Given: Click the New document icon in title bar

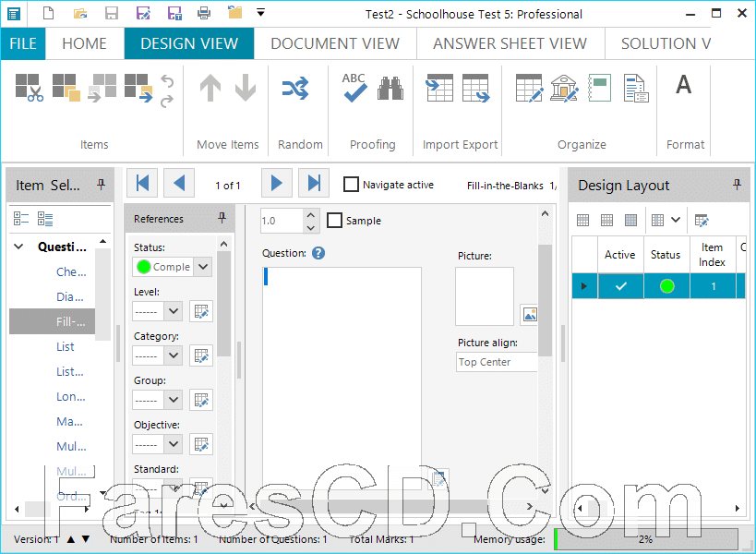Looking at the screenshot, I should tap(48, 13).
